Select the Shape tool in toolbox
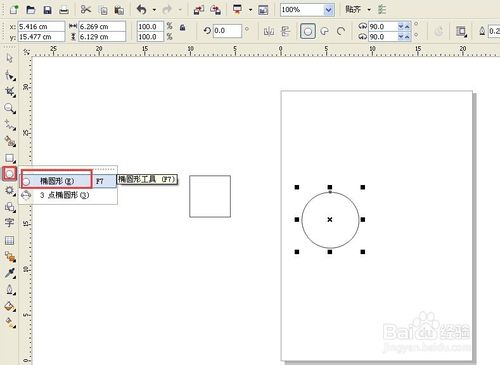Image resolution: width=500 pixels, height=365 pixels. (10, 75)
